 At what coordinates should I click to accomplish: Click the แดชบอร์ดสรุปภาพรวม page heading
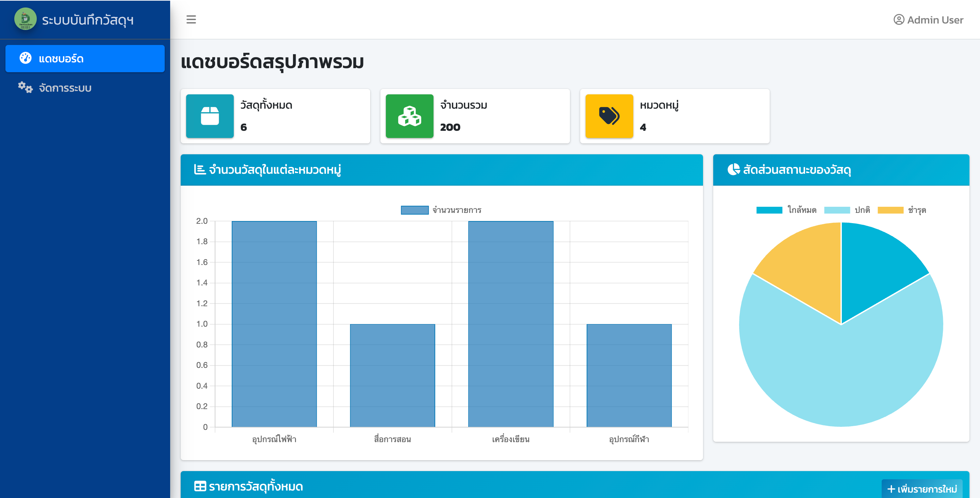(x=272, y=62)
